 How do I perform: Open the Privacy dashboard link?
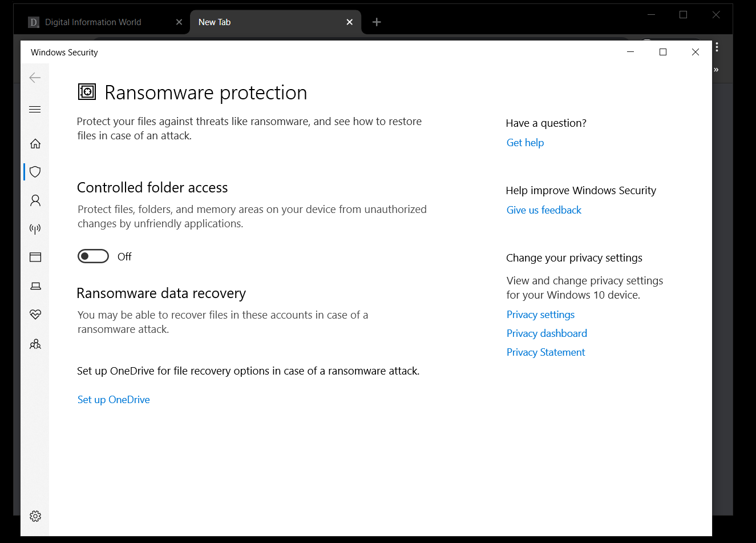546,333
